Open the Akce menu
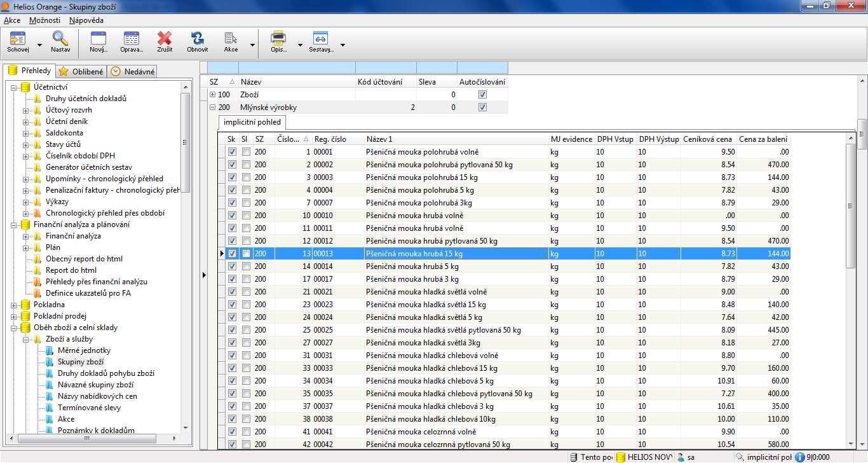 [12, 20]
